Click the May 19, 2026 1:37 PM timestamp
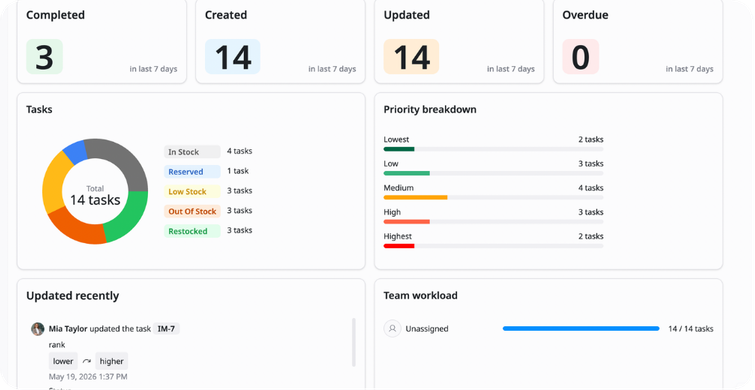Screen dimensions: 755x390 click(x=88, y=377)
